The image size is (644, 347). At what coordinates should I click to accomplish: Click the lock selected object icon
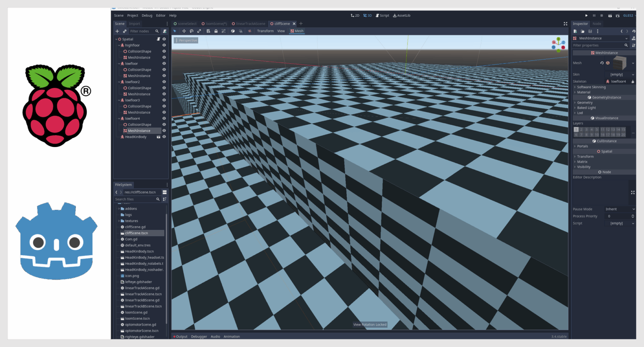pyautogui.click(x=216, y=31)
